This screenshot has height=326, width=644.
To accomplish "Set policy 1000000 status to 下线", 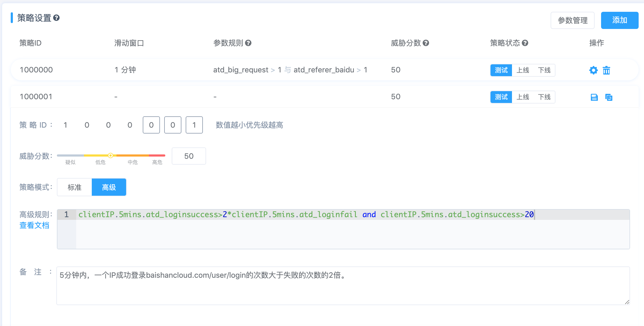I will click(544, 70).
